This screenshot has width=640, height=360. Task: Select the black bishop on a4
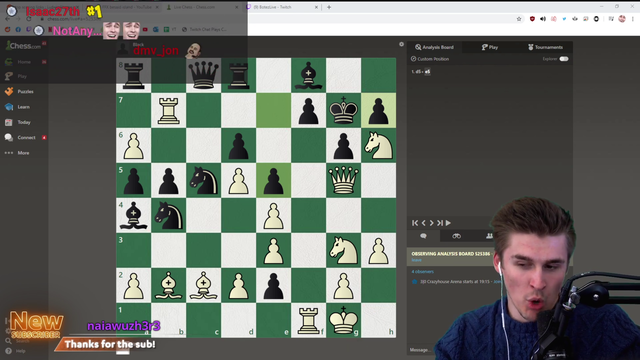(133, 215)
